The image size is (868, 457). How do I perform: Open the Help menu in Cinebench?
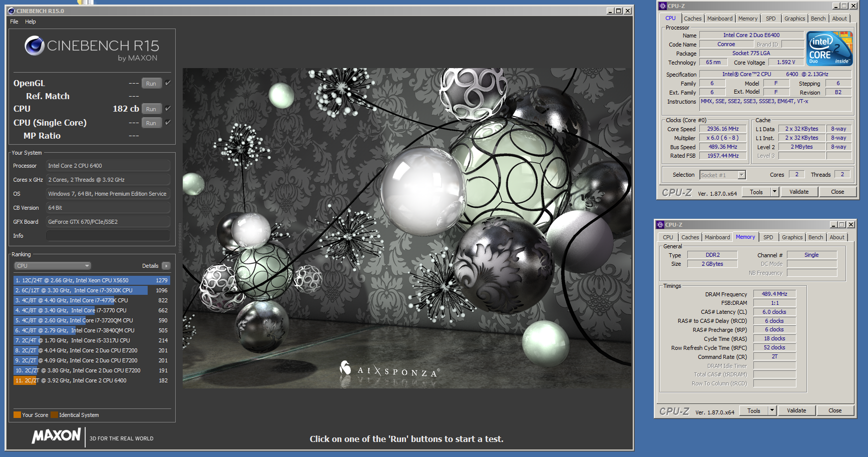31,22
